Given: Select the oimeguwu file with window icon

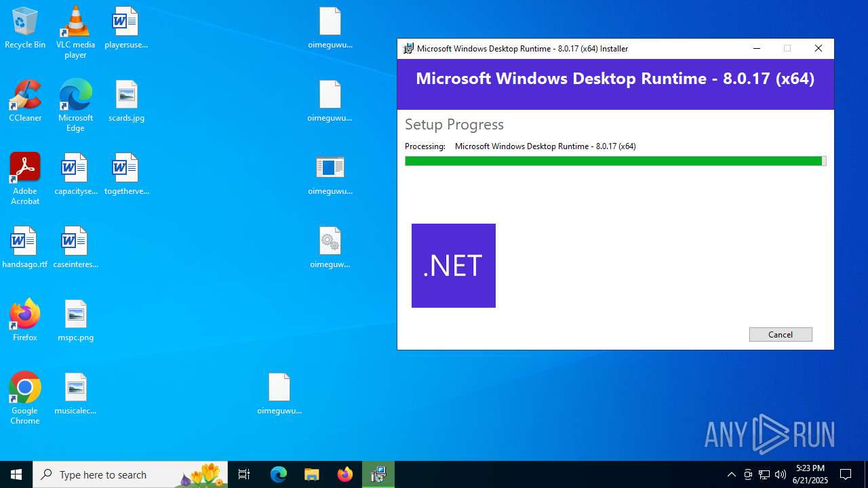Looking at the screenshot, I should [x=330, y=175].
